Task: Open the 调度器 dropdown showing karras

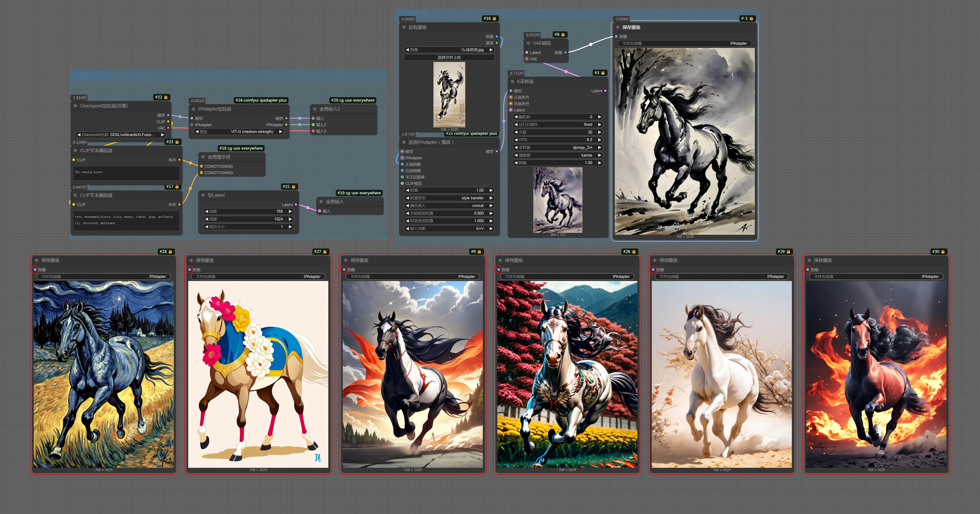Action: click(558, 155)
